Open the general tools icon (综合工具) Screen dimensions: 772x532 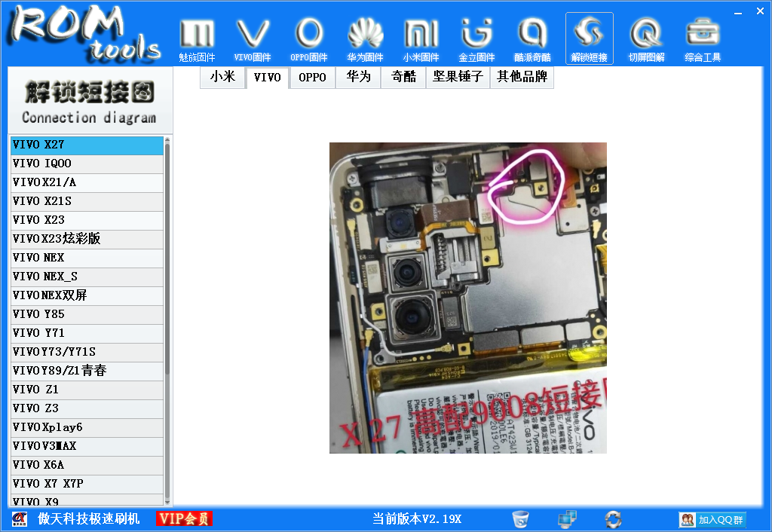tap(703, 41)
